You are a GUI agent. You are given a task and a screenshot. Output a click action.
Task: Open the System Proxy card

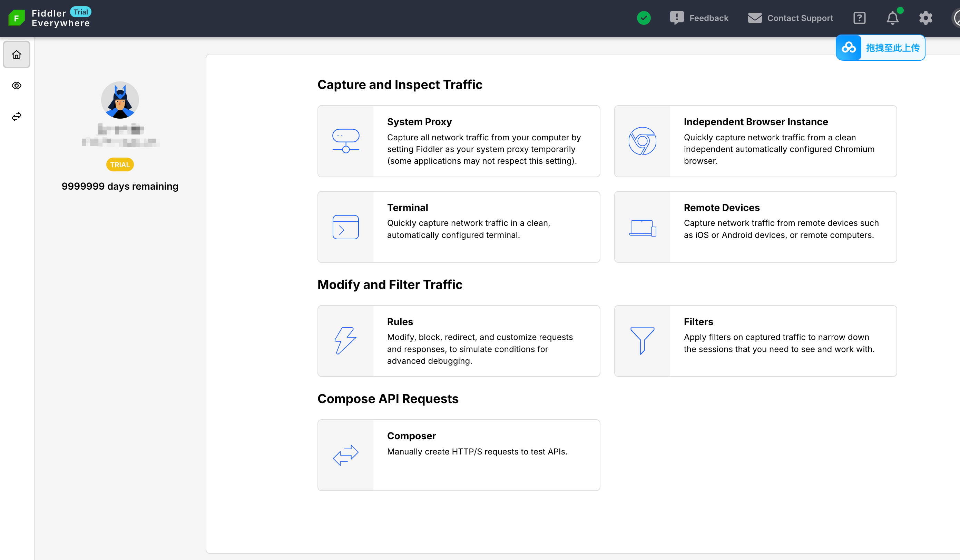coord(458,141)
